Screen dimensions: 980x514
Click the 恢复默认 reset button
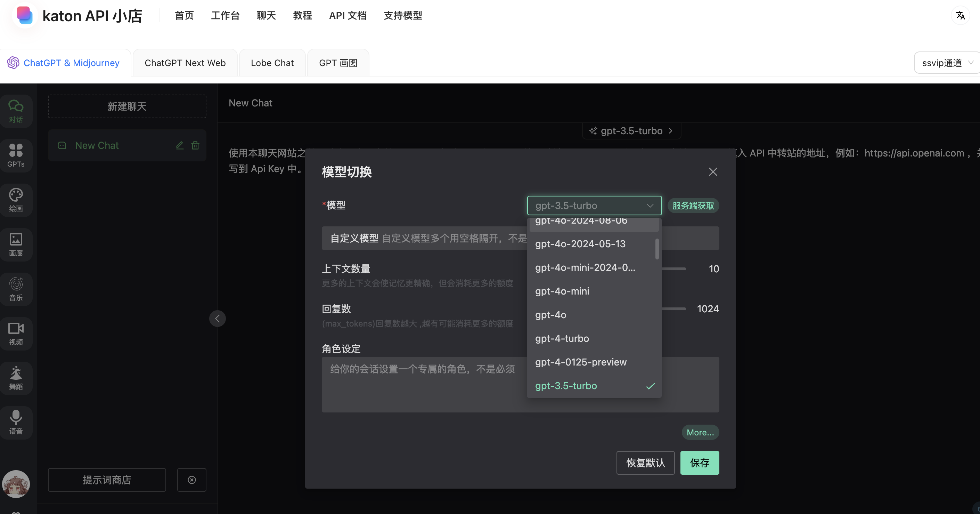[x=646, y=463]
